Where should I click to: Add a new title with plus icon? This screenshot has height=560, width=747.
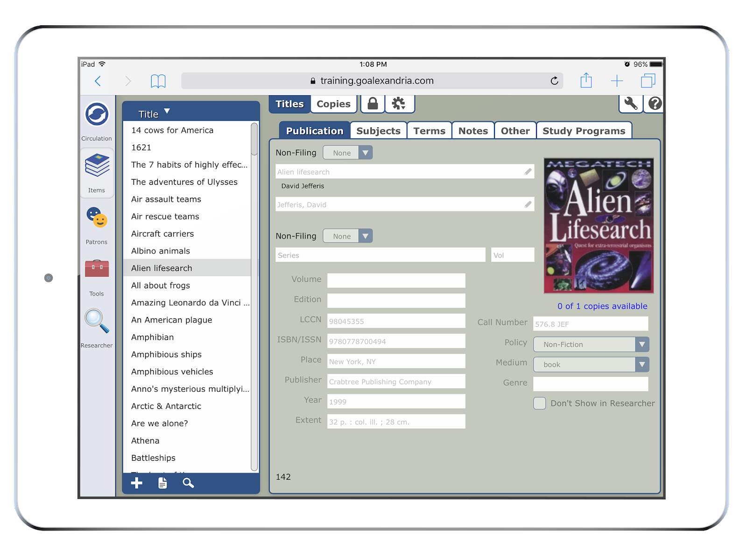(x=136, y=483)
